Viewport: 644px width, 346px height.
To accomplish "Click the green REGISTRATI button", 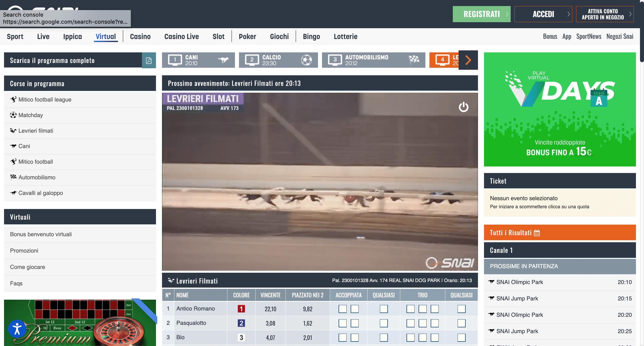I will pyautogui.click(x=481, y=14).
